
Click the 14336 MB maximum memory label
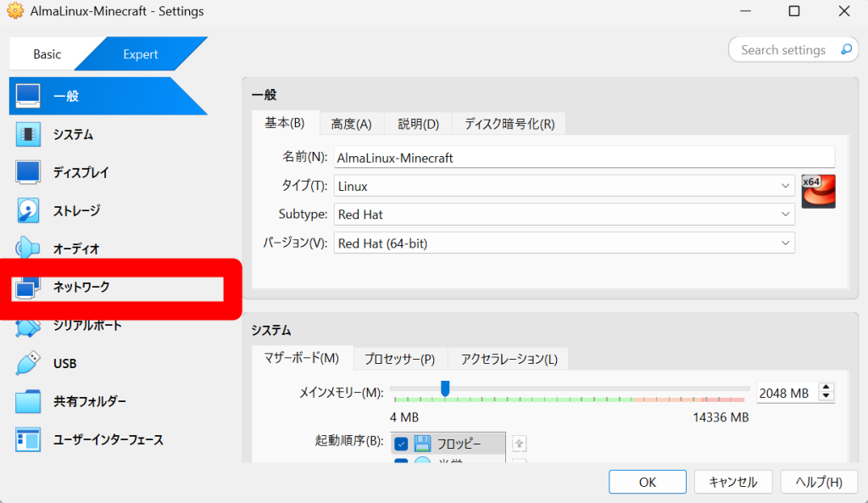(721, 417)
